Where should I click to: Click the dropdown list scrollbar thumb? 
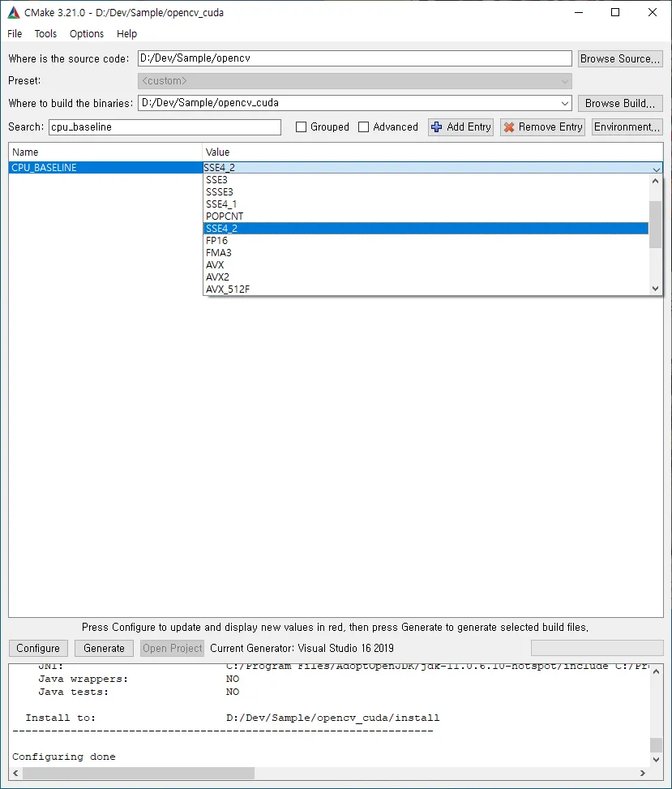coord(655,225)
